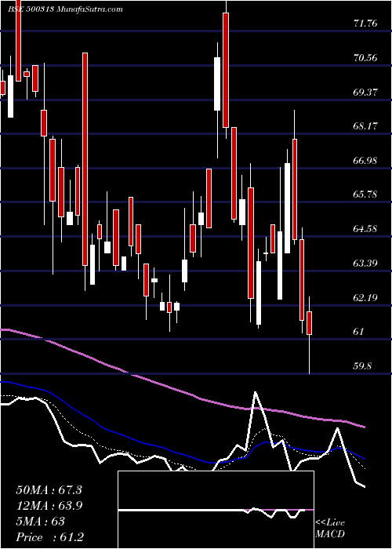This screenshot has height=549, width=392.
Task: Click the 12MA : 63.9 readout
Action: pyautogui.click(x=49, y=506)
